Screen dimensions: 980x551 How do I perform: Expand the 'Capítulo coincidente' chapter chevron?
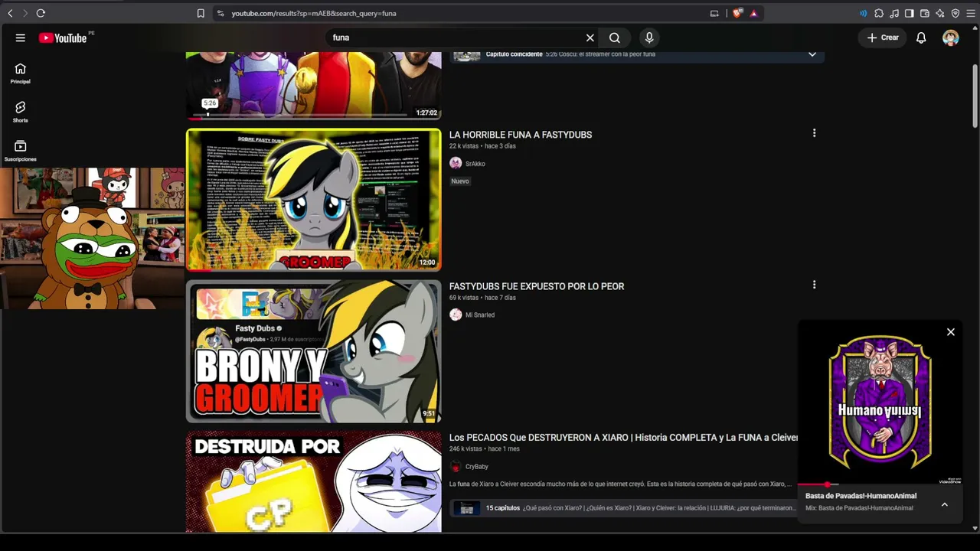click(x=812, y=54)
